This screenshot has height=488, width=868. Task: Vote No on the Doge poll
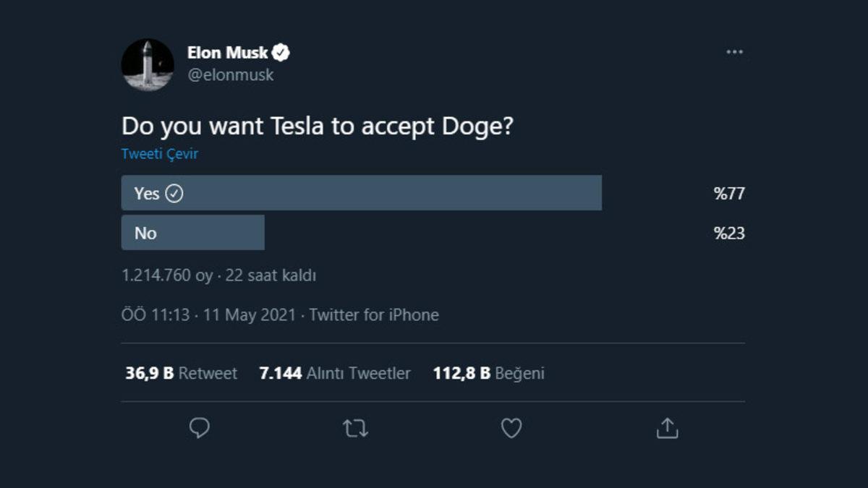[193, 233]
